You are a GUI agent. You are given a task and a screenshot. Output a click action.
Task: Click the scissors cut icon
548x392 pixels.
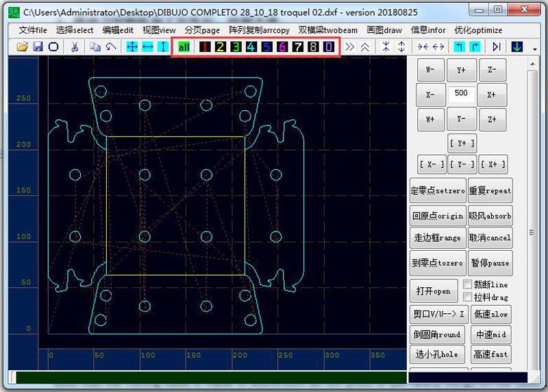[x=74, y=47]
